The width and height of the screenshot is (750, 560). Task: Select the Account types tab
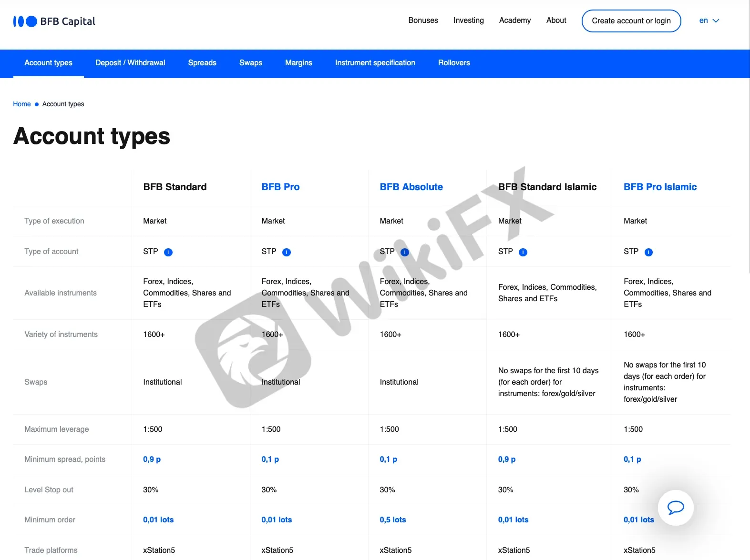click(x=49, y=63)
